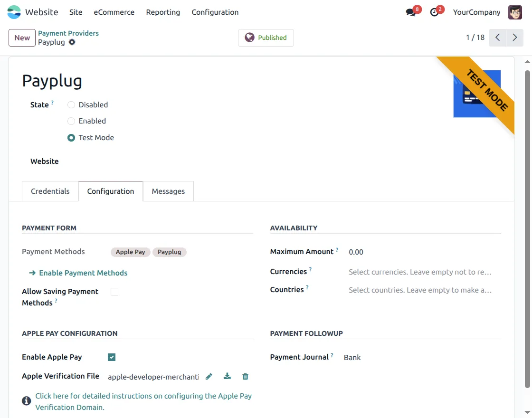Image resolution: width=532 pixels, height=418 pixels.
Task: Click the apple-developer-merchant file name field
Action: pos(154,377)
